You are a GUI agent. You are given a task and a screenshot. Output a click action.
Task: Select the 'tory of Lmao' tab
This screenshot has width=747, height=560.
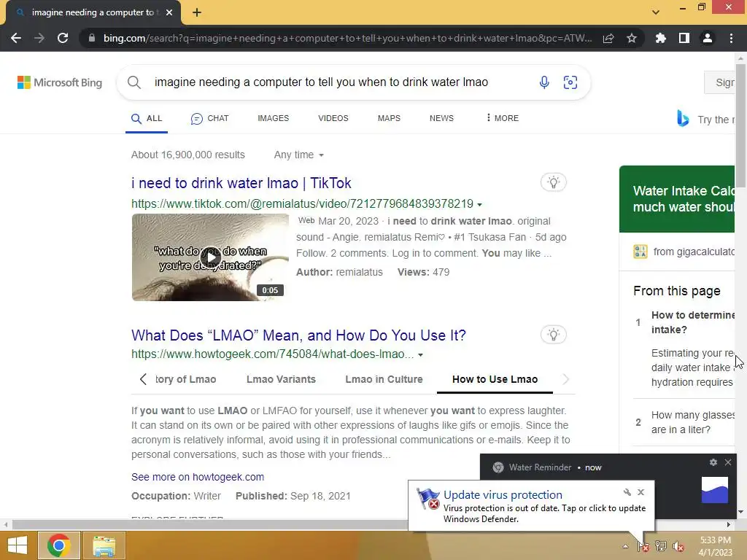coord(186,379)
